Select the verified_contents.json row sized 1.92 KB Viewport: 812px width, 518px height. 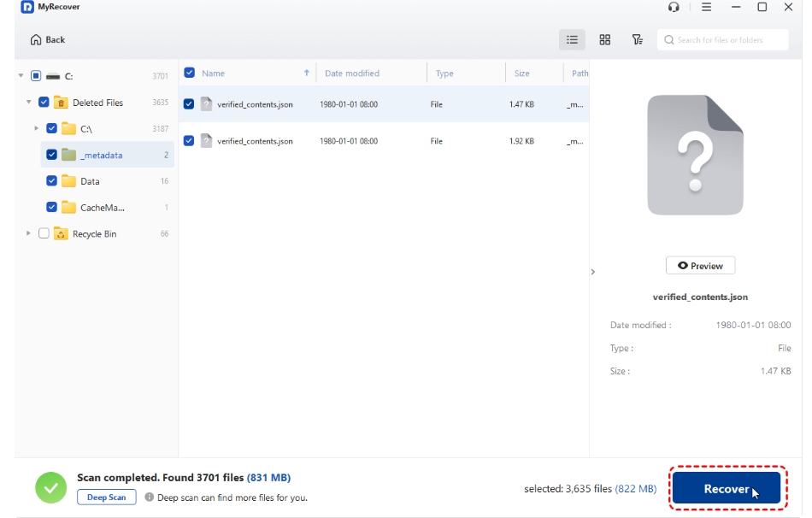click(384, 141)
